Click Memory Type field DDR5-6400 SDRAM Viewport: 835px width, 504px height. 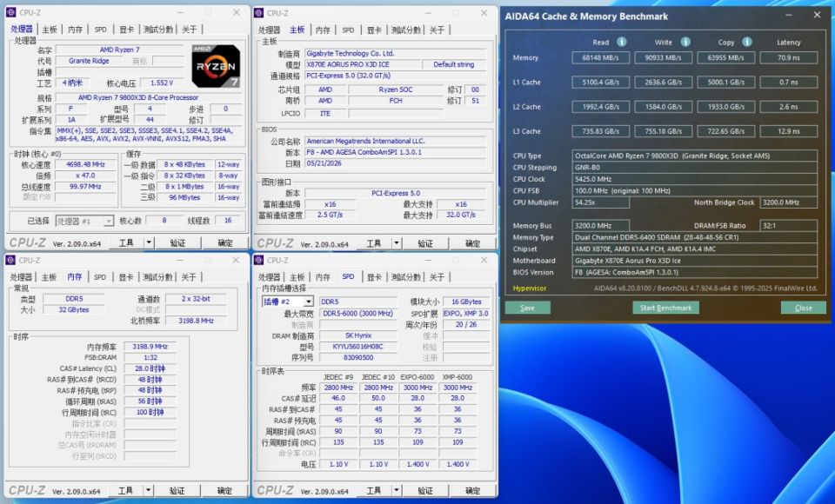point(695,237)
